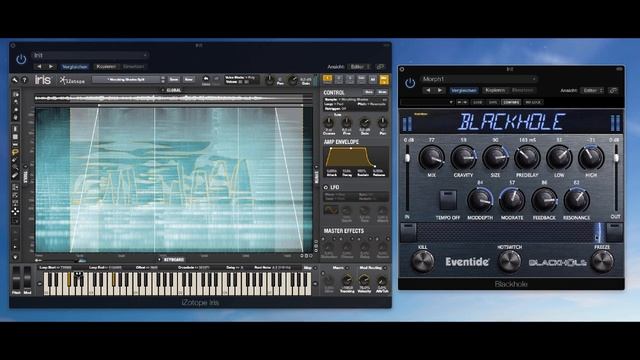Go to next preset in Blackhole window header
640x360 pixels.
click(440, 90)
